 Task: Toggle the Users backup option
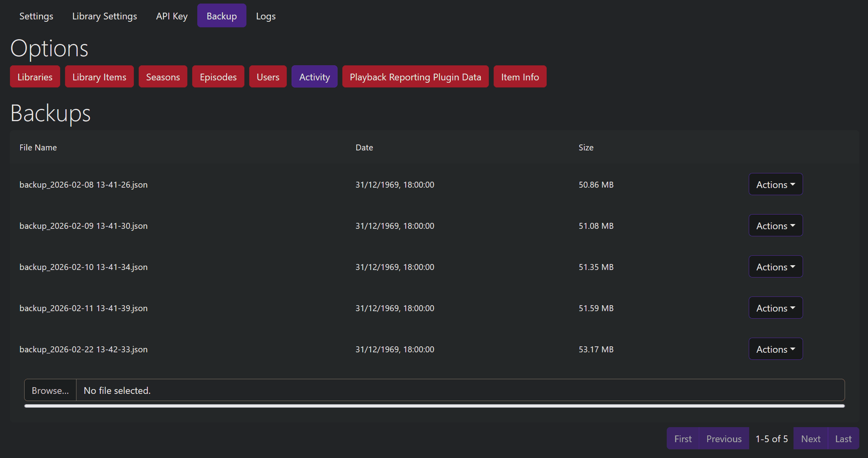pyautogui.click(x=267, y=76)
